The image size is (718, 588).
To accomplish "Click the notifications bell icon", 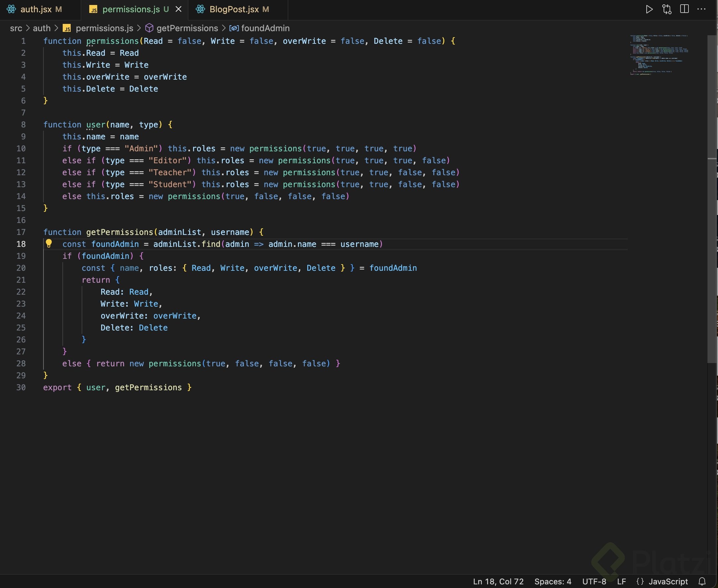I will coord(702,582).
